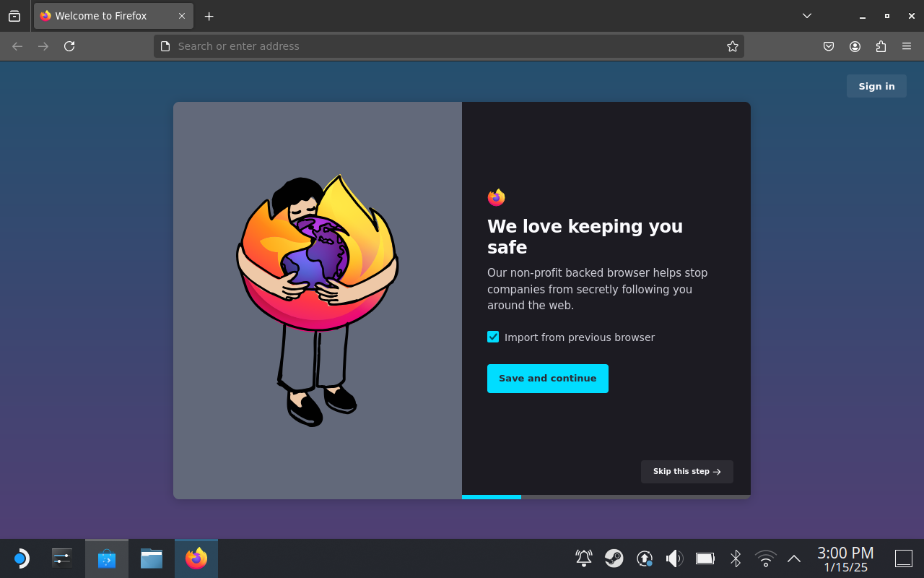Reload the current page

pyautogui.click(x=69, y=46)
